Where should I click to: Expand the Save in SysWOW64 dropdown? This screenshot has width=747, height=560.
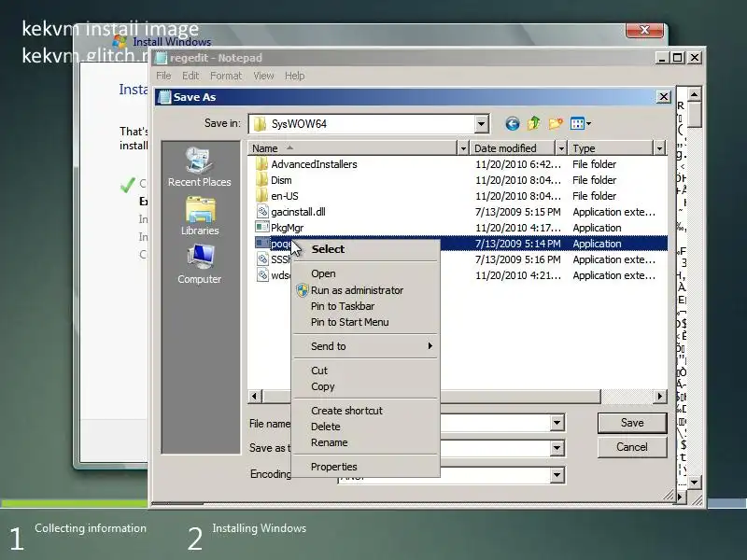pos(481,124)
